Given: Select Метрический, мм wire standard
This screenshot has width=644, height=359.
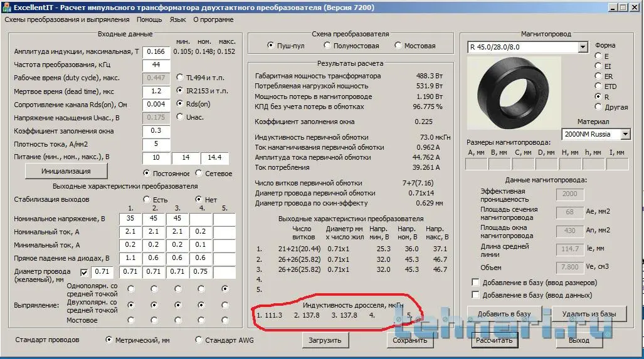Looking at the screenshot, I should (x=109, y=340).
